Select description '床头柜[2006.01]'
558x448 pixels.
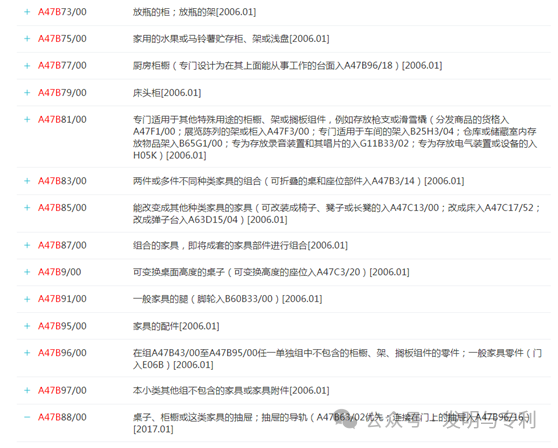click(167, 93)
